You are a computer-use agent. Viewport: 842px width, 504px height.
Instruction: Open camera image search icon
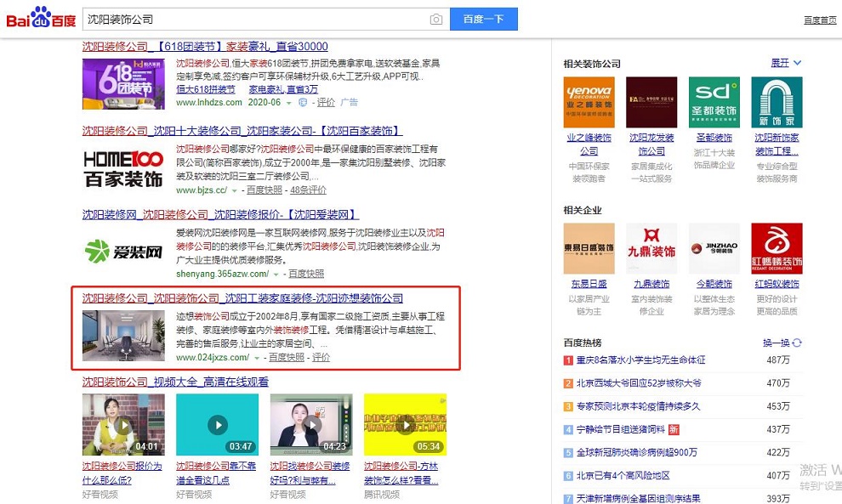(x=436, y=20)
